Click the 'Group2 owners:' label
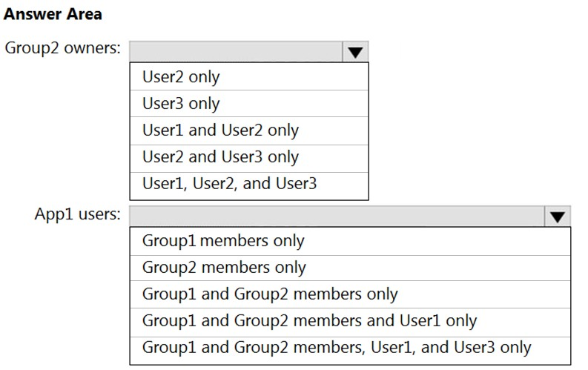The image size is (588, 370). pos(62,49)
